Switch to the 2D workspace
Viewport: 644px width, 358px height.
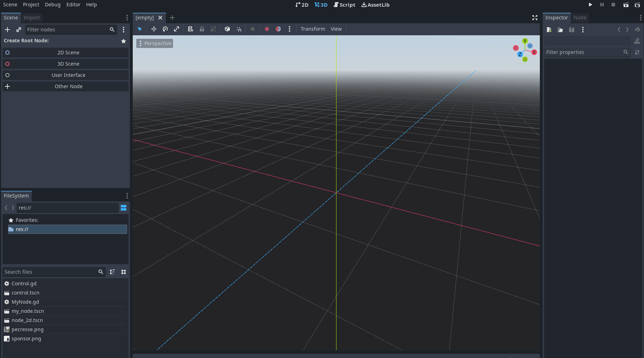(302, 5)
